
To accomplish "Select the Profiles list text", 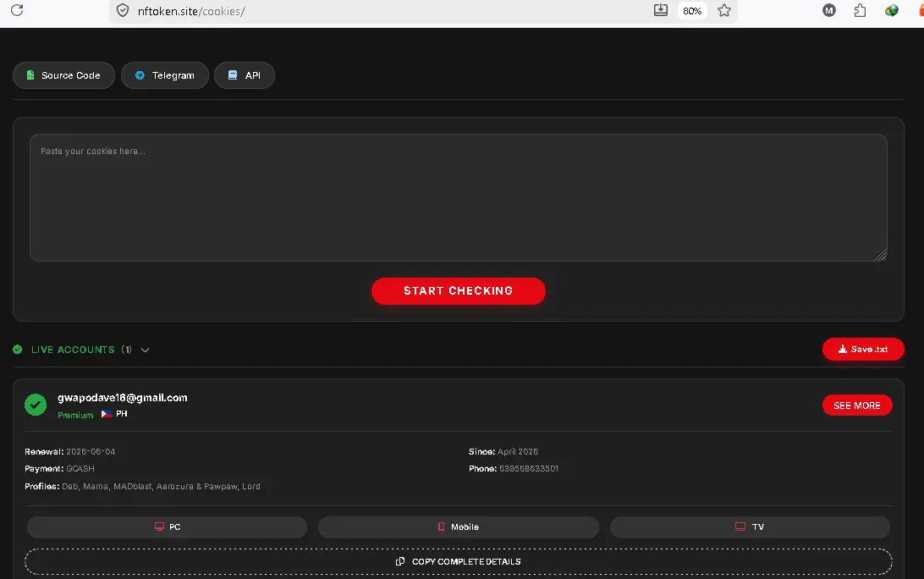I will coord(161,487).
